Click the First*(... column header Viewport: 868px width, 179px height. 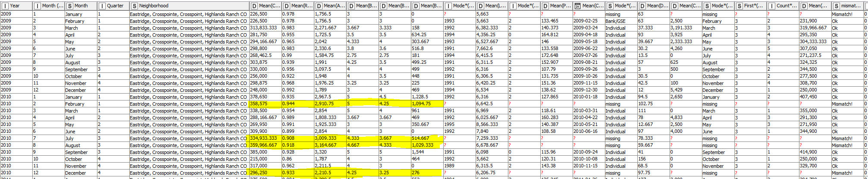point(751,6)
